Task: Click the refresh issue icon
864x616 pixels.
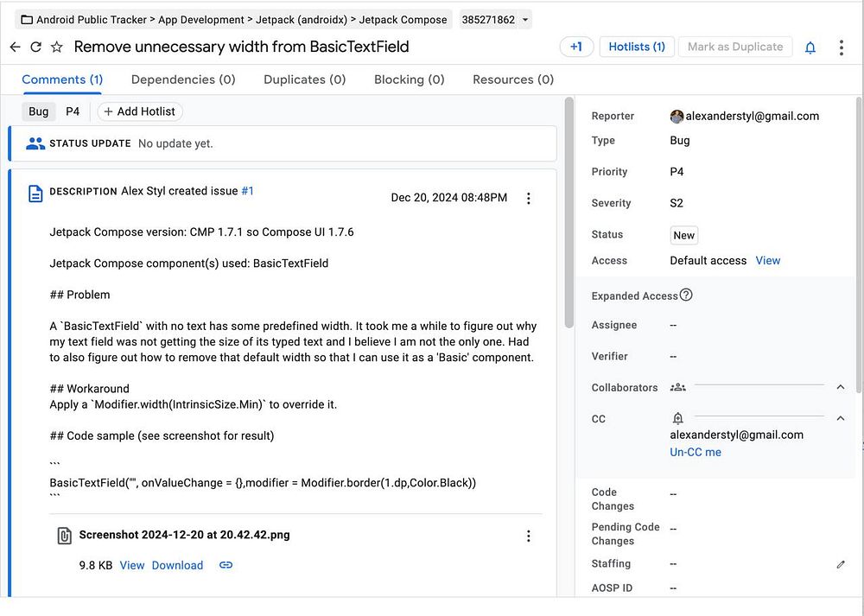Action: click(x=35, y=47)
